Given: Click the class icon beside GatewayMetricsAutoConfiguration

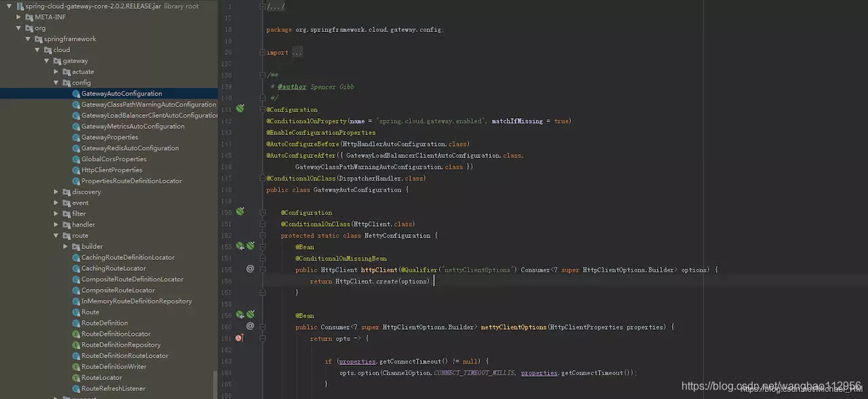Looking at the screenshot, I should coord(76,126).
